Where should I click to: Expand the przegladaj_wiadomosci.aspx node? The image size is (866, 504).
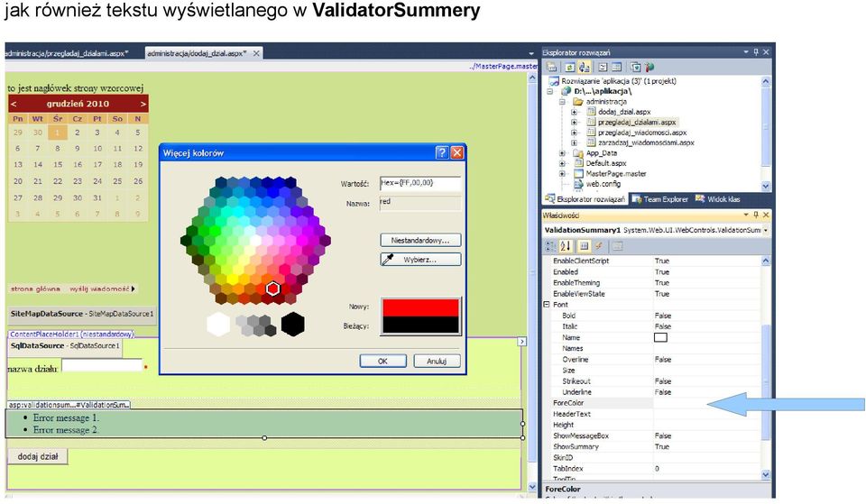click(575, 133)
